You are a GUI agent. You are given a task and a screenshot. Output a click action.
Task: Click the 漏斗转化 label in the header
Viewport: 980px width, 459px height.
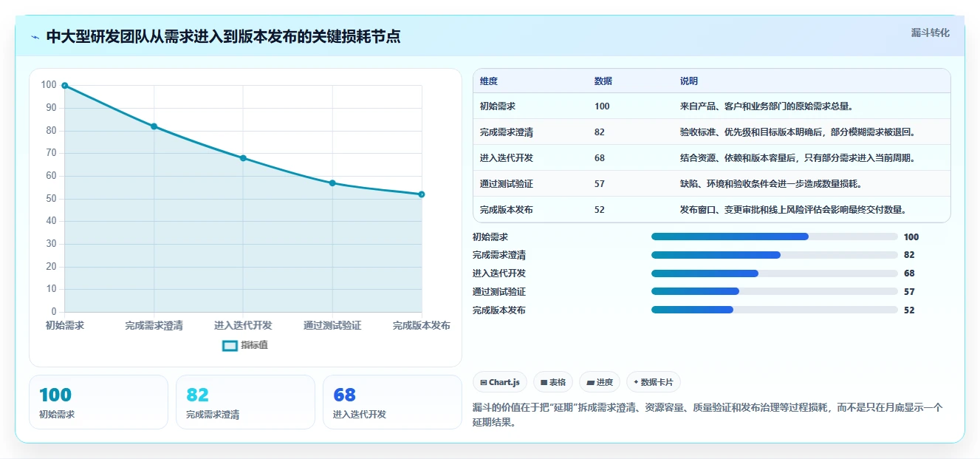coord(930,33)
